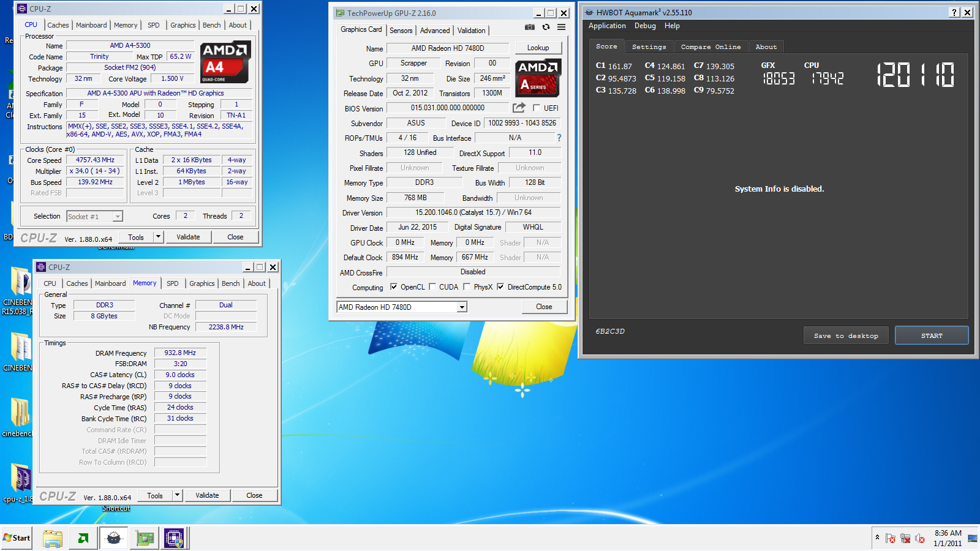The image size is (980, 551).
Task: Click the START button in Aquamark
Action: tap(932, 335)
